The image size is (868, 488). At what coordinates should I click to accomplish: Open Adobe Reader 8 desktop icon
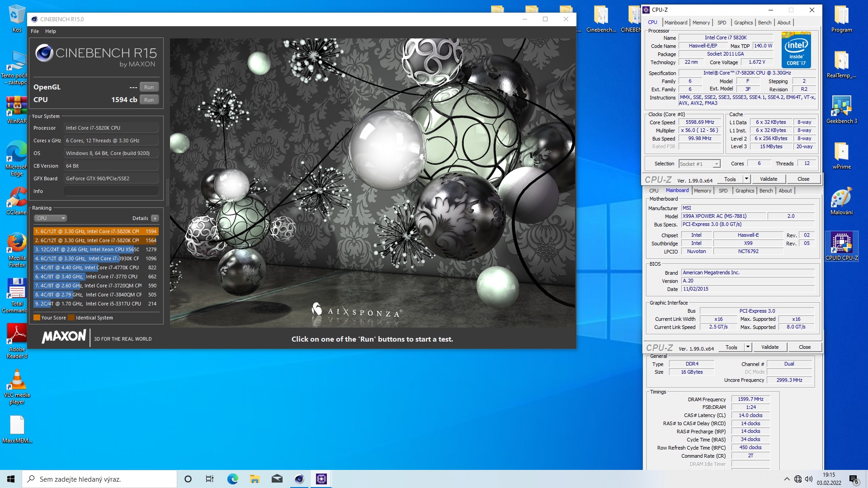pyautogui.click(x=17, y=341)
